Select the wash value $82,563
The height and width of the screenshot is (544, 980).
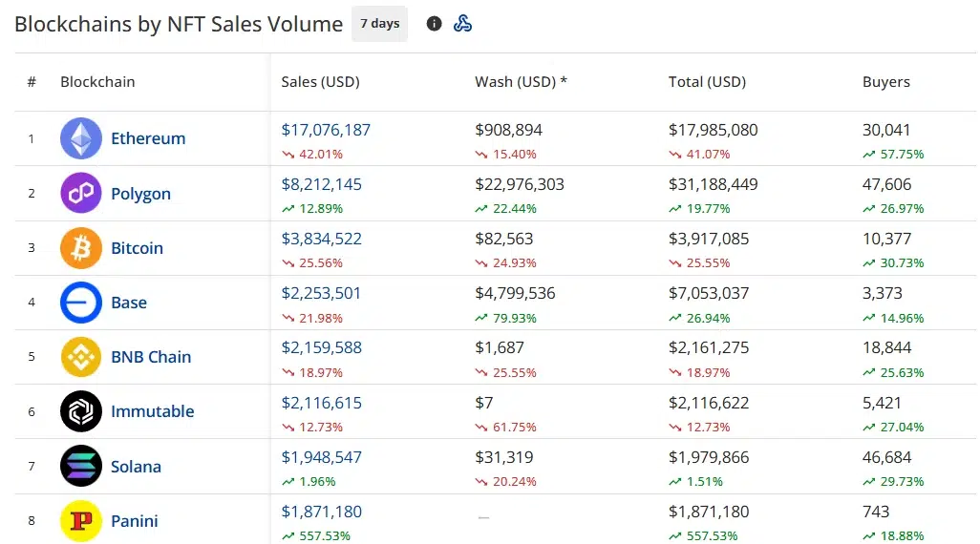(503, 239)
